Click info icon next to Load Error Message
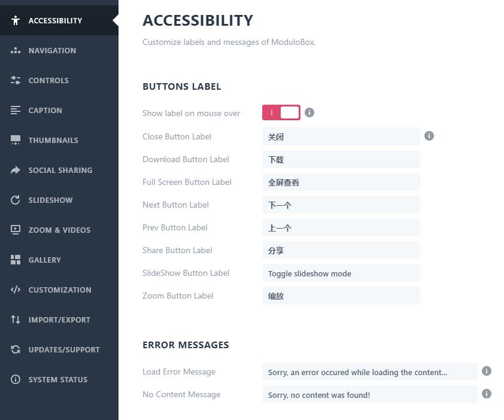Image resolution: width=504 pixels, height=420 pixels. click(x=487, y=372)
